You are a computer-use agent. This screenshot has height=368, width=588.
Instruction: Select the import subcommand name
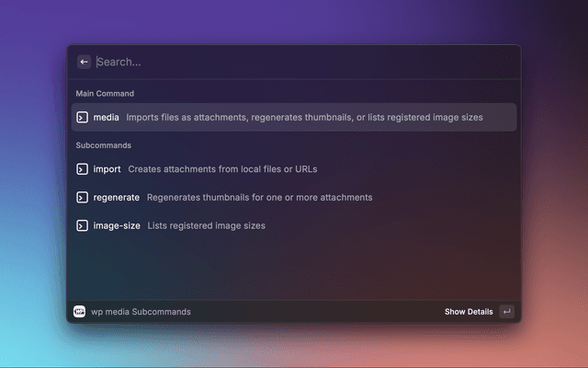[x=107, y=169]
